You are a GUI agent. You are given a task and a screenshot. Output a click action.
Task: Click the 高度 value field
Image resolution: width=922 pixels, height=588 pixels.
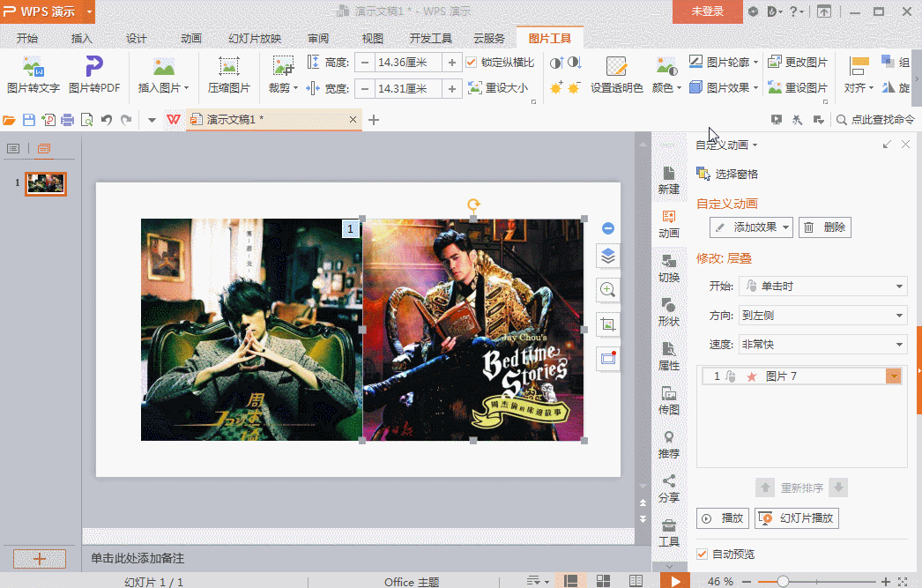click(408, 63)
